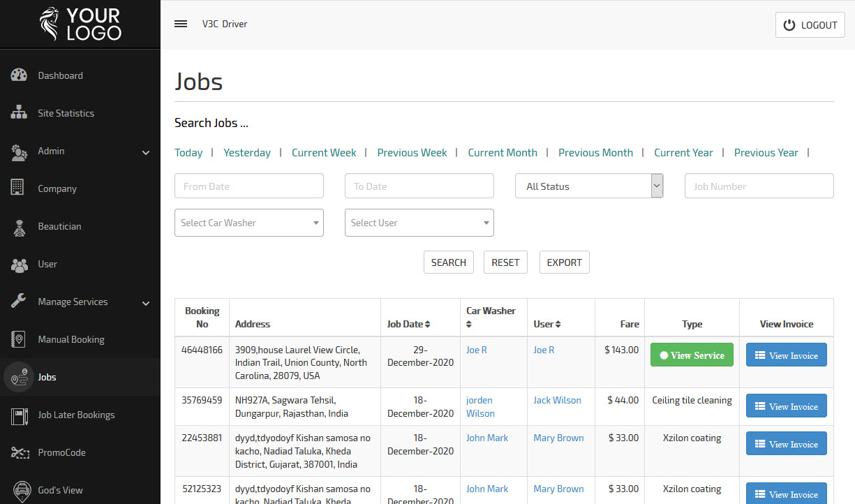
Task: Click the LOGOUT button
Action: [810, 25]
